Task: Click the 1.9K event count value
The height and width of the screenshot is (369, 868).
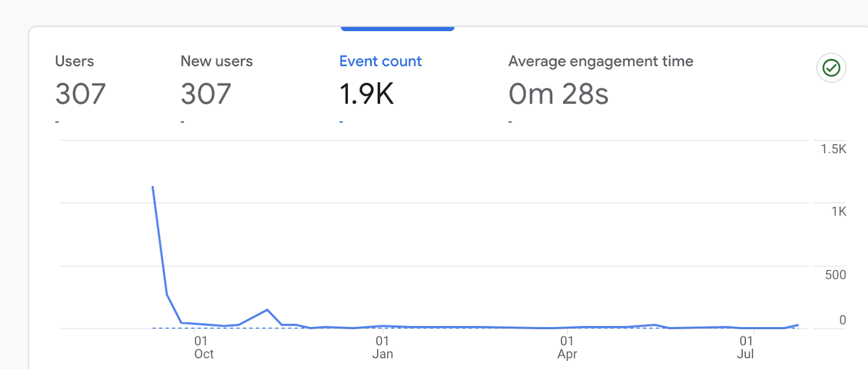Action: pyautogui.click(x=367, y=94)
